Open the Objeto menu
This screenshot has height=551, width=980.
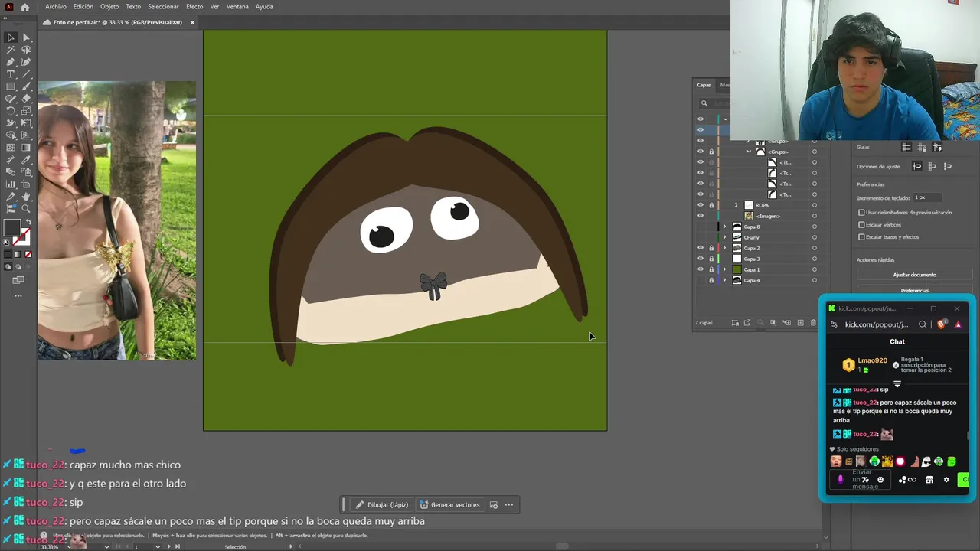coord(109,7)
